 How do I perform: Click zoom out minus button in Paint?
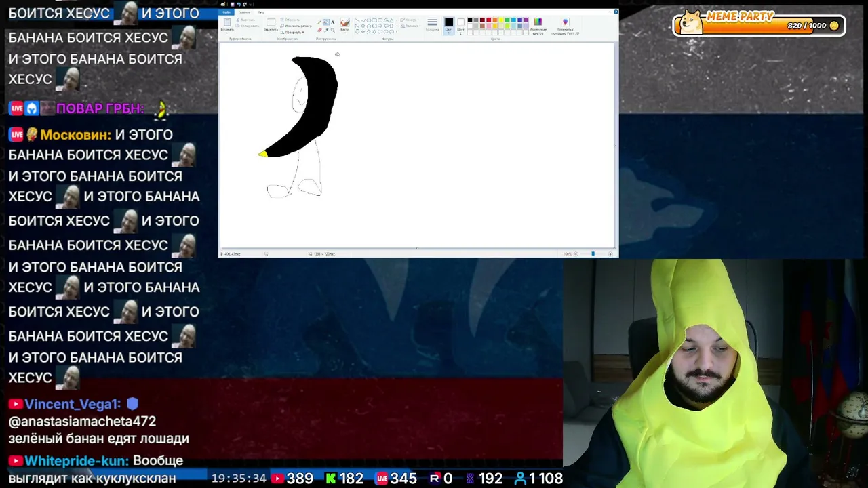tap(576, 254)
